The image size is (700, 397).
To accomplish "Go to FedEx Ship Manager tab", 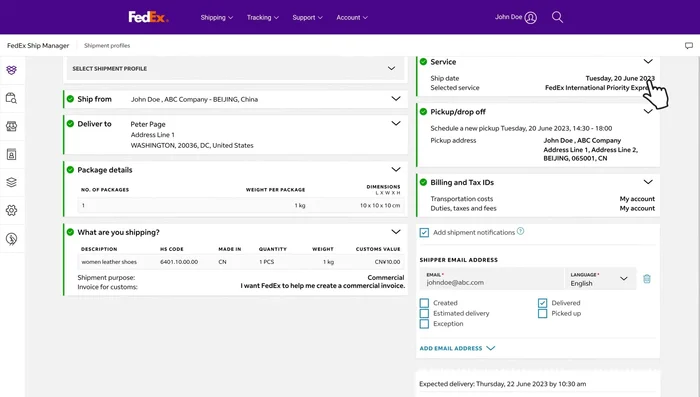I will pyautogui.click(x=38, y=46).
